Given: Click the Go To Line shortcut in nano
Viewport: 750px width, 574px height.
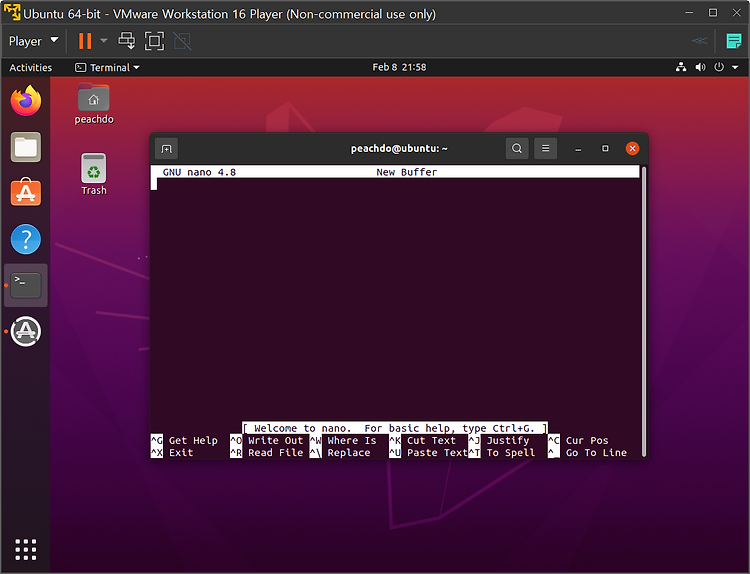Looking at the screenshot, I should click(587, 453).
